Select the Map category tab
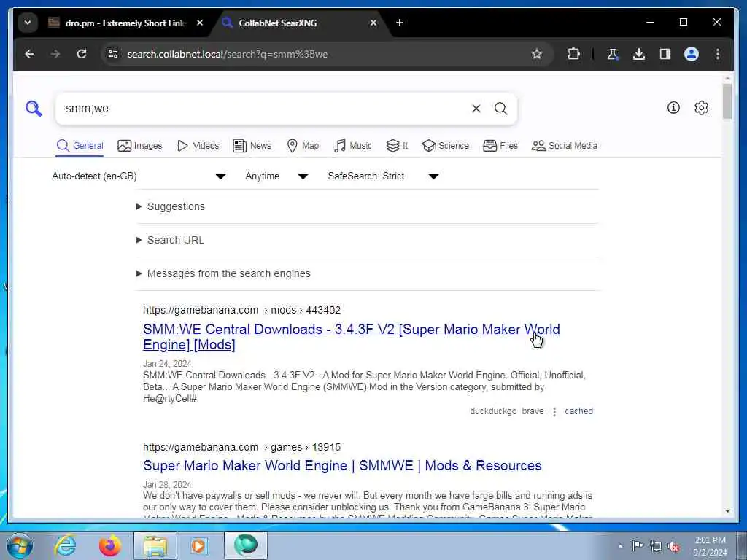Screen dimensions: 747x560 (x=303, y=146)
